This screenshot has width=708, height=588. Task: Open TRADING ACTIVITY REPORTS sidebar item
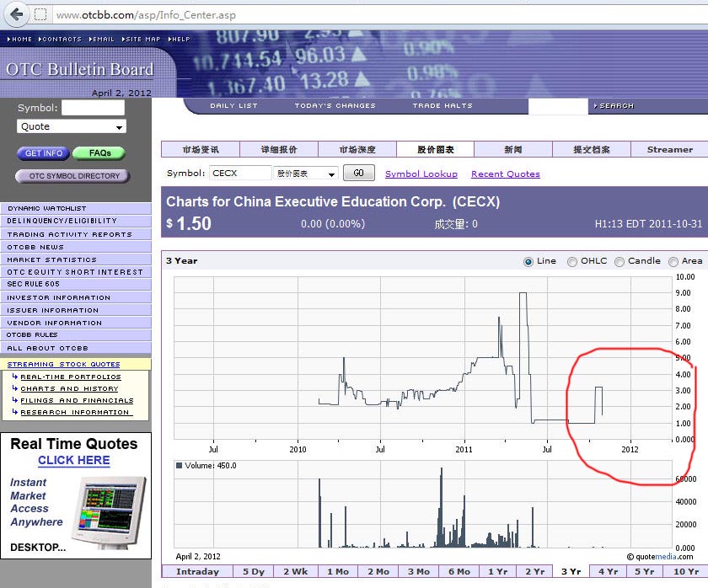pyautogui.click(x=76, y=234)
